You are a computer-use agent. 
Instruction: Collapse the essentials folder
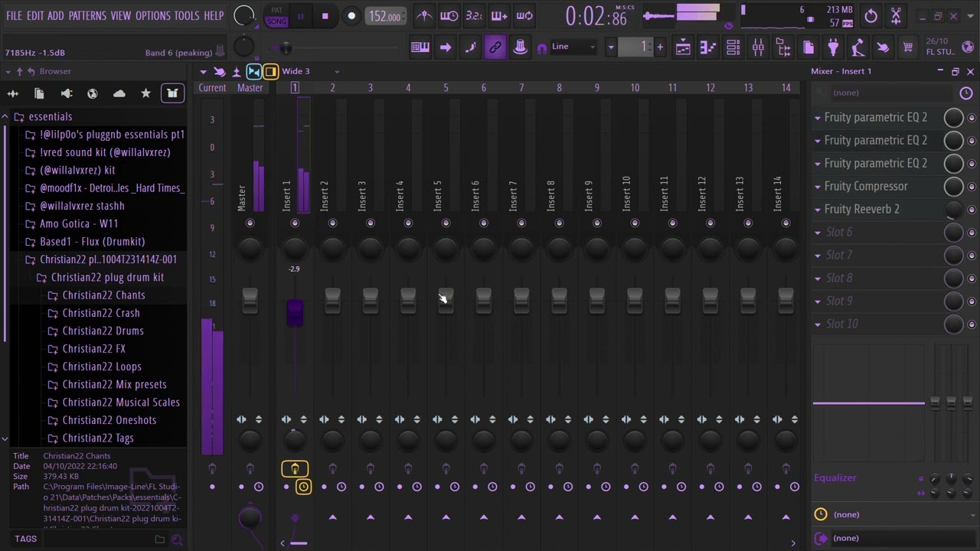[x=50, y=116]
